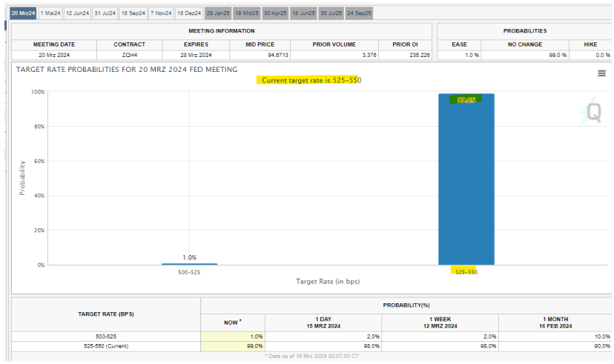Viewport: 614px width, 364px height.
Task: Open the 12 Jun24 meeting tab
Action: click(x=78, y=13)
